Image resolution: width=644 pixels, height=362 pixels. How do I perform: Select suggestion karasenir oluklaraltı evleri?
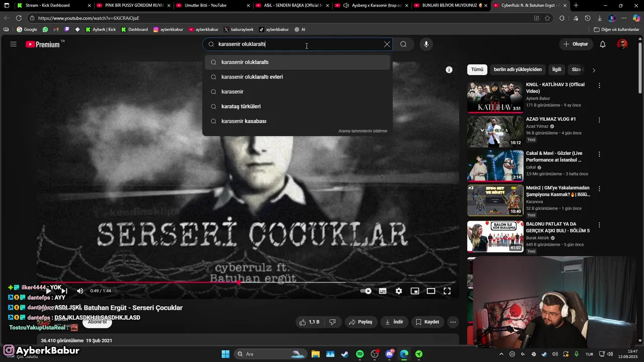pyautogui.click(x=297, y=77)
